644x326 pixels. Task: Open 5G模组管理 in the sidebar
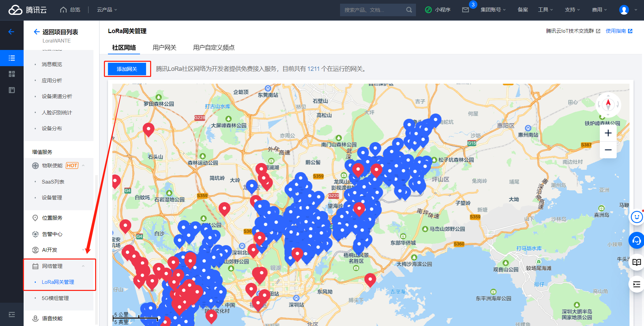click(55, 298)
